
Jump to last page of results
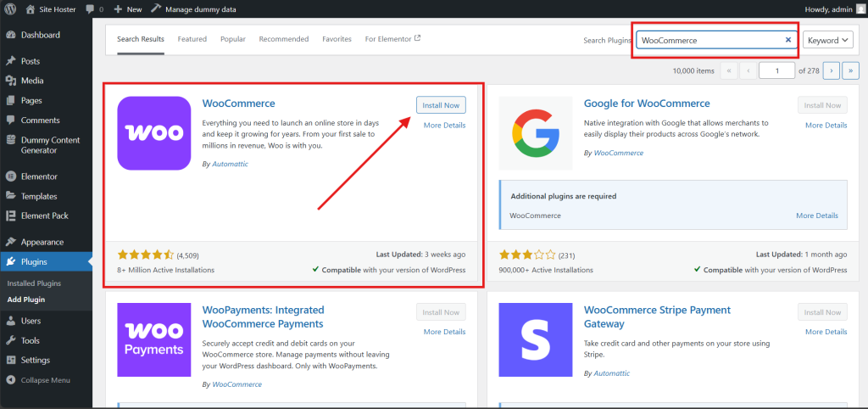[849, 71]
